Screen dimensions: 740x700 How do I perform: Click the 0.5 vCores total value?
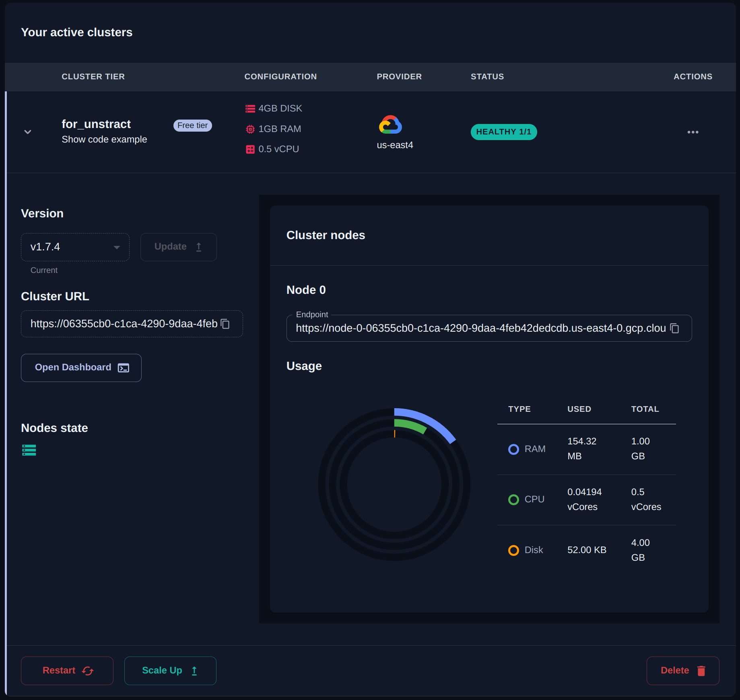click(646, 500)
